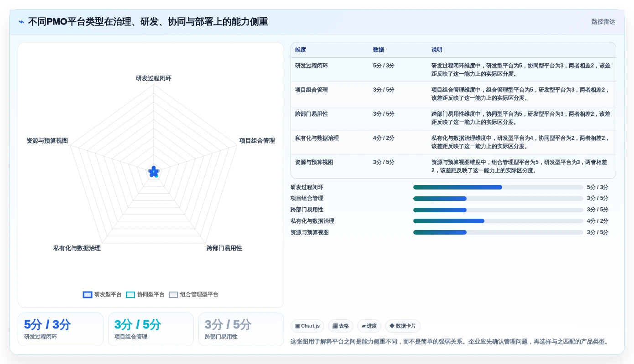The image size is (634, 364).
Task: Click the blue data cluster at radar center
Action: tap(154, 172)
